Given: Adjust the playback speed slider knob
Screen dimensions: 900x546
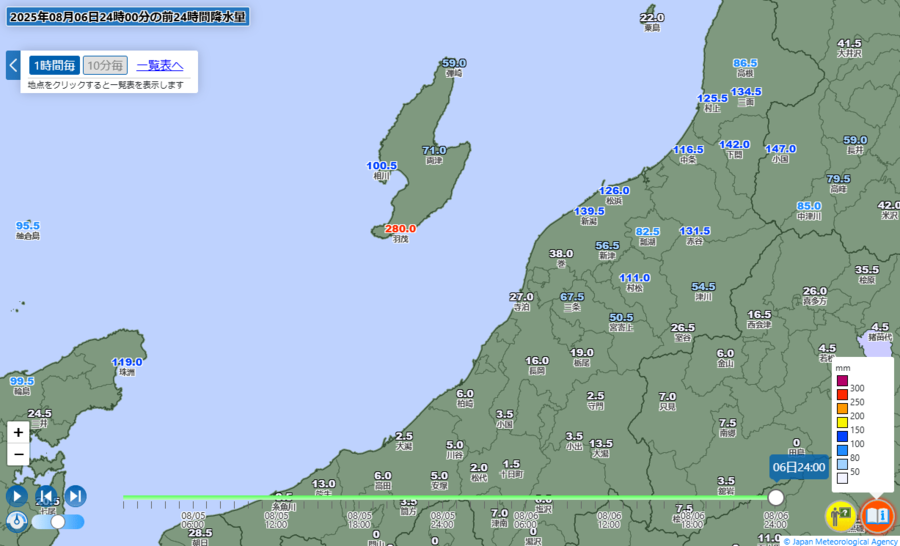Looking at the screenshot, I should click(58, 521).
